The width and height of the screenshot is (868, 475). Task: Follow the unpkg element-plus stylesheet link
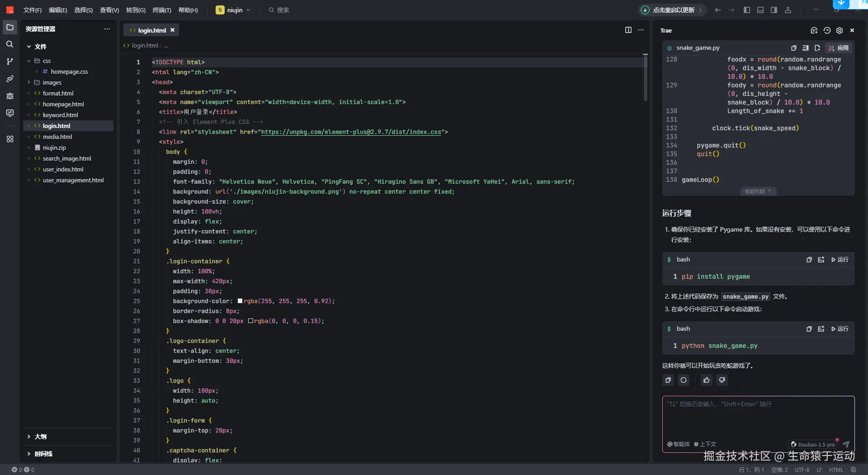351,132
